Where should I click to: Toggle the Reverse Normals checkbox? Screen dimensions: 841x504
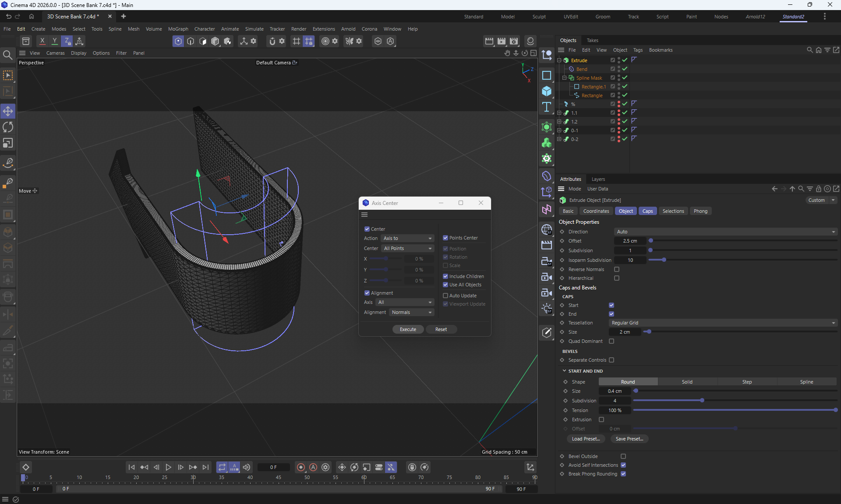tap(617, 269)
